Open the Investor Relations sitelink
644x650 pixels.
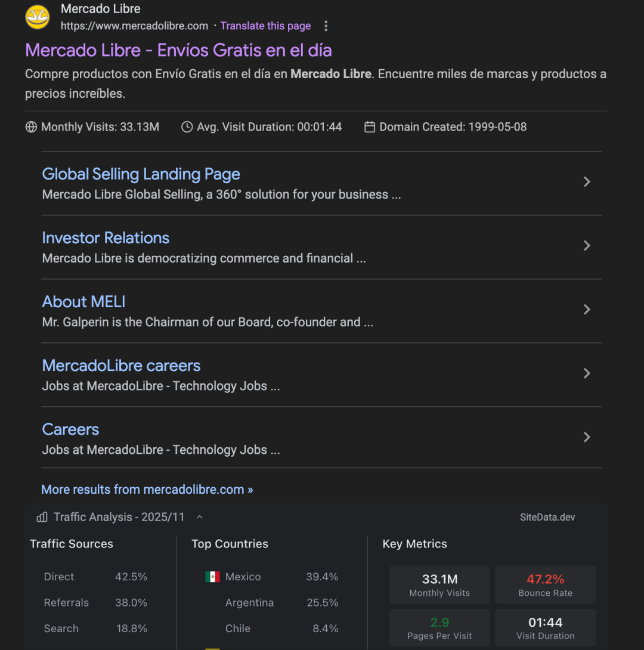[x=106, y=238]
